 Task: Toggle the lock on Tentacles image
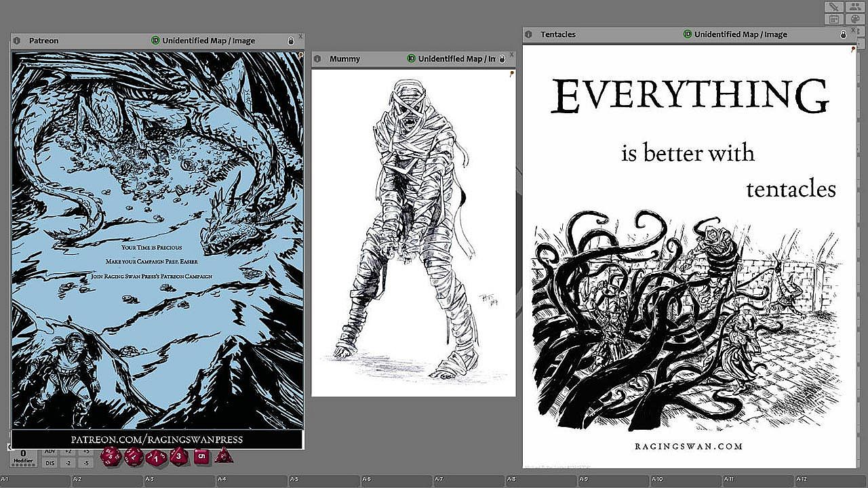844,35
